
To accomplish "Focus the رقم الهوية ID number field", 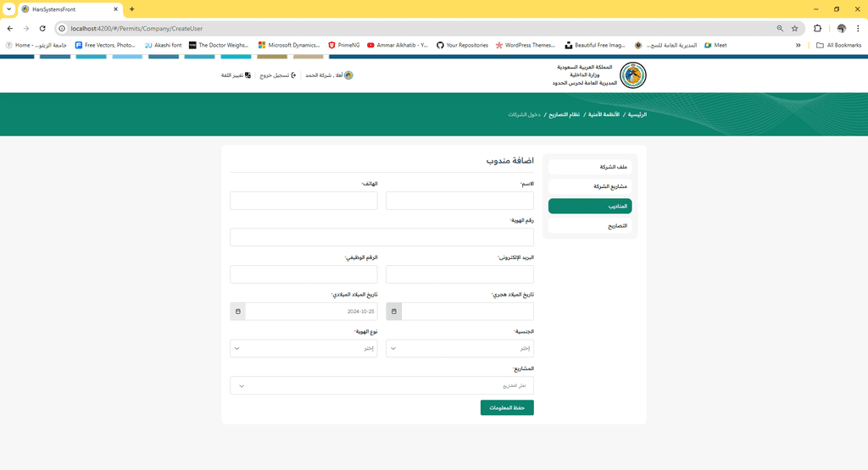I will [382, 237].
